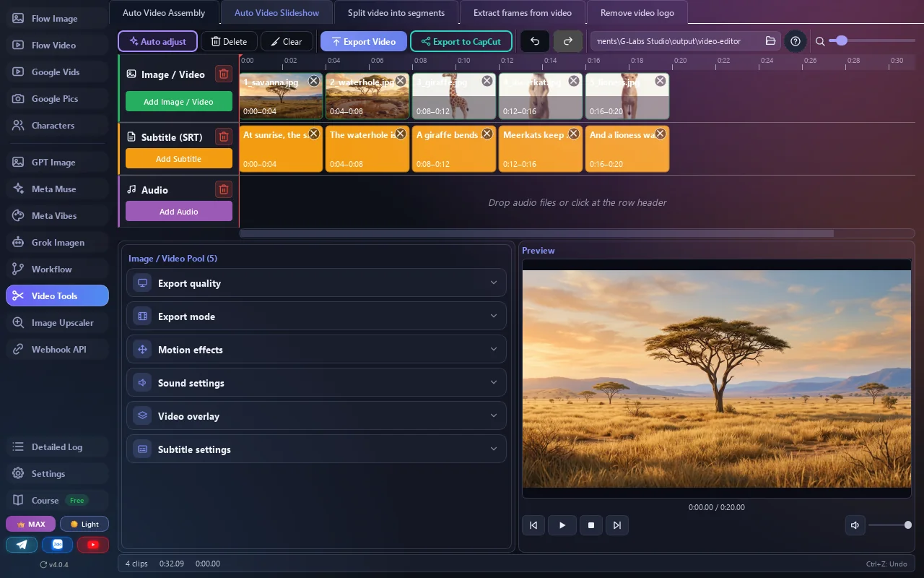Adjust the timeline zoom slider

872,41
